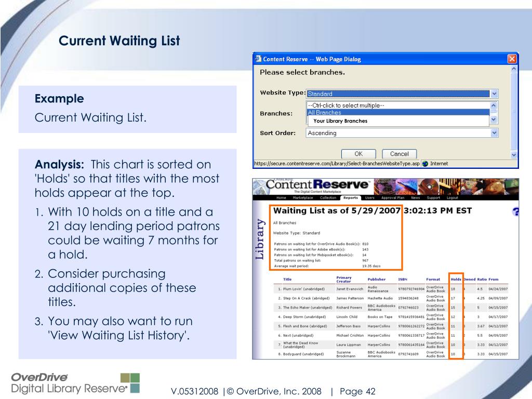This screenshot has height=399, width=532.
Task: Click the Cancel button in dialog
Action: [x=399, y=154]
